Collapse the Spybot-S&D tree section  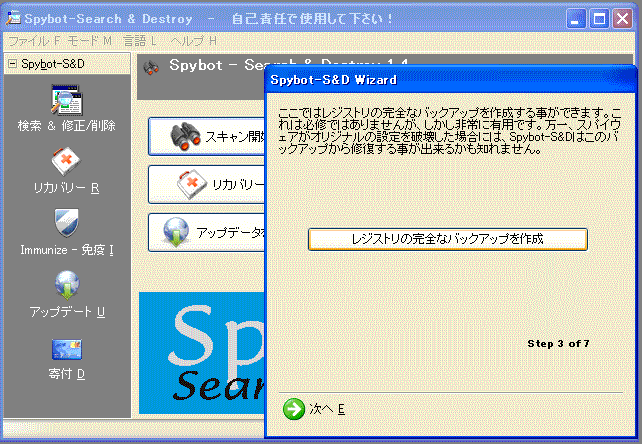(13, 63)
